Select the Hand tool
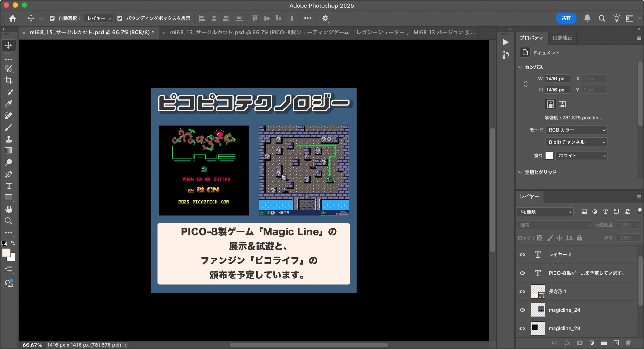The image size is (644, 349). [9, 209]
